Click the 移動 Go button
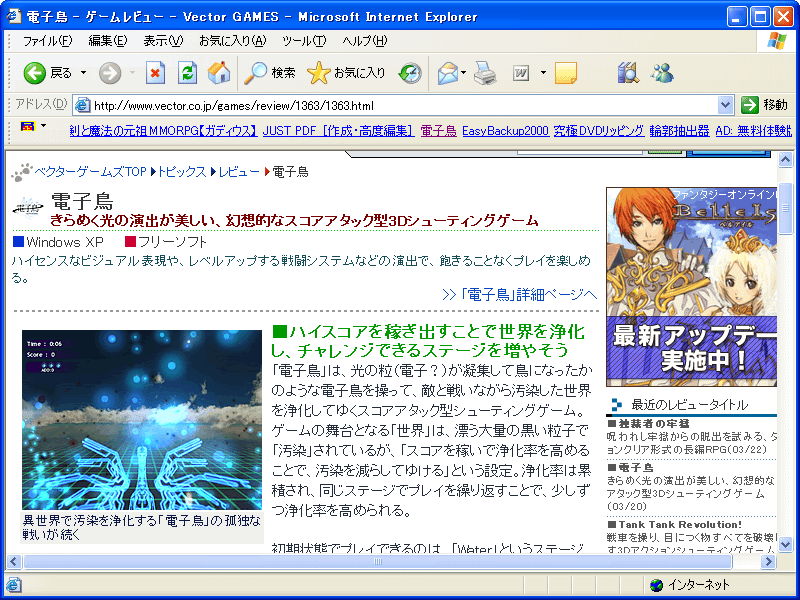This screenshot has width=800, height=600. click(x=765, y=105)
